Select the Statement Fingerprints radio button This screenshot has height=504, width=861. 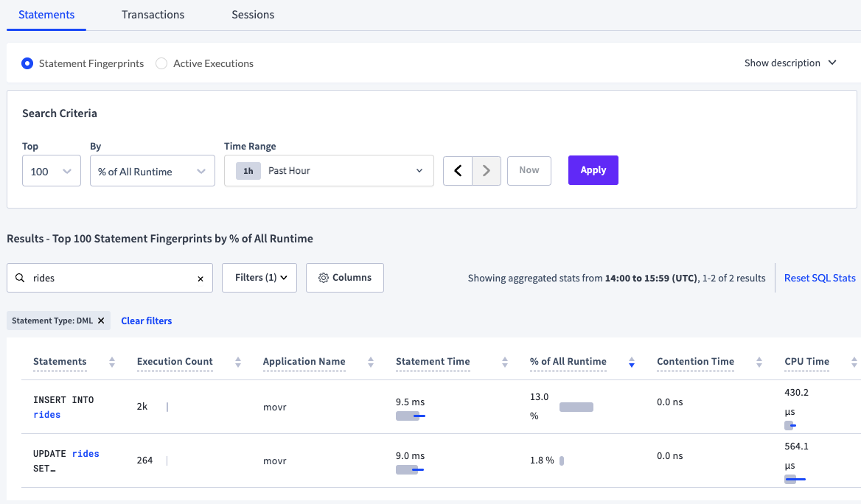pos(27,63)
